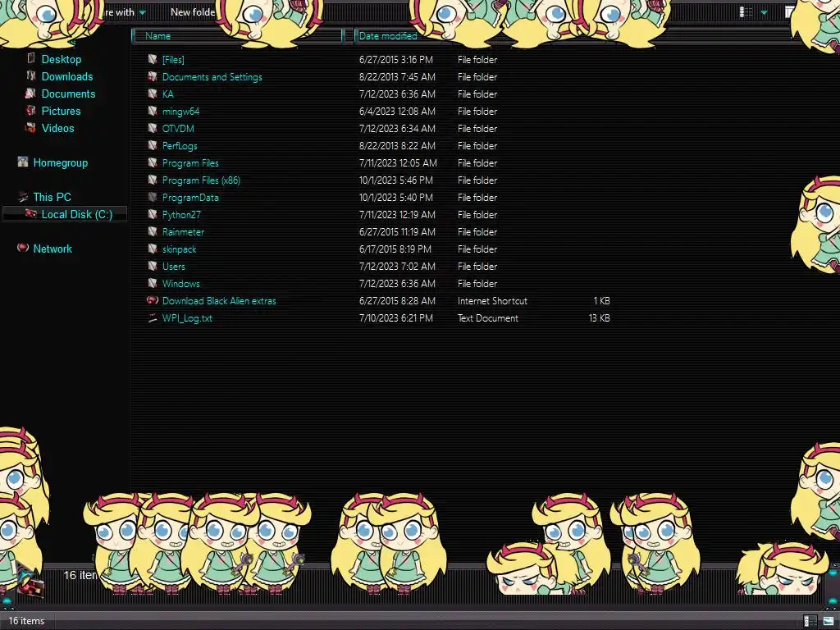
Task: Click the Text Document type cell
Action: (x=488, y=317)
